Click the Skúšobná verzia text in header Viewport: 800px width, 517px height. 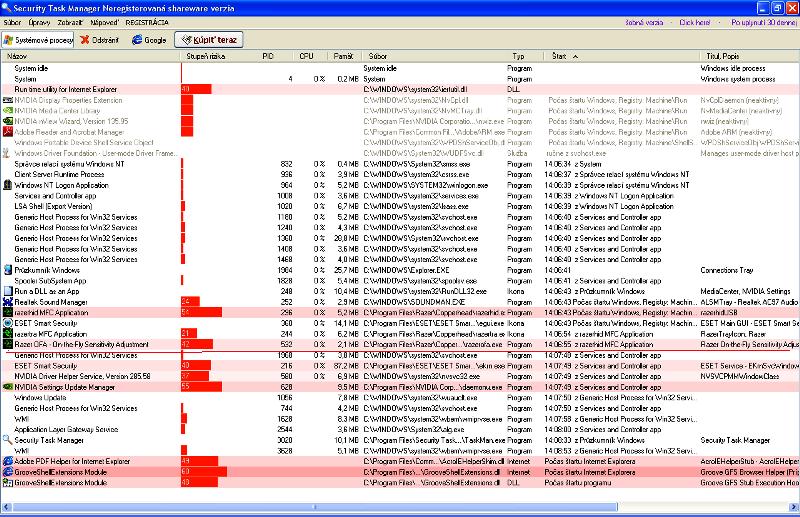[x=644, y=22]
